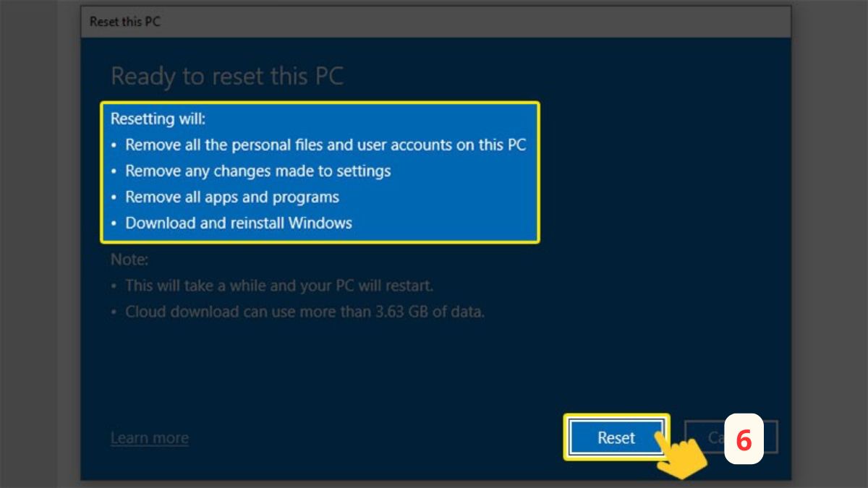
Task: Click the Reset button
Action: pos(616,437)
